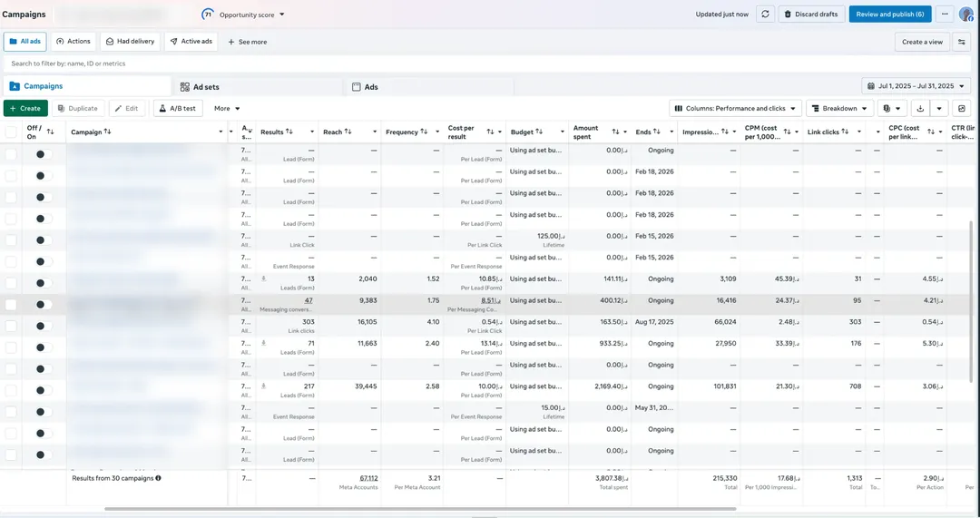Sort by Frequency column arrows
Image resolution: width=980 pixels, height=518 pixels.
pos(425,132)
